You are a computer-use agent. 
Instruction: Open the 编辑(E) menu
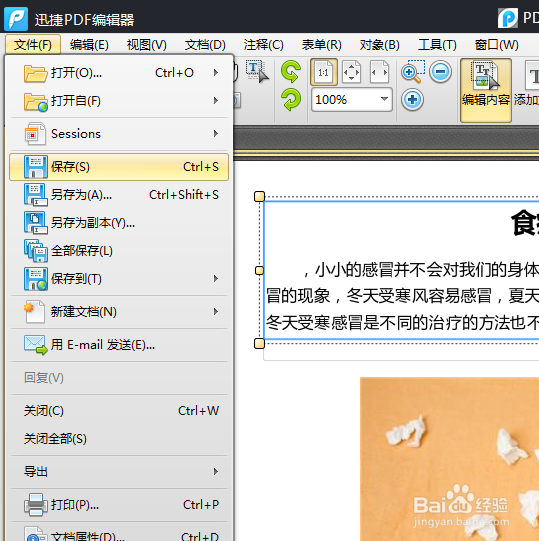tap(89, 45)
